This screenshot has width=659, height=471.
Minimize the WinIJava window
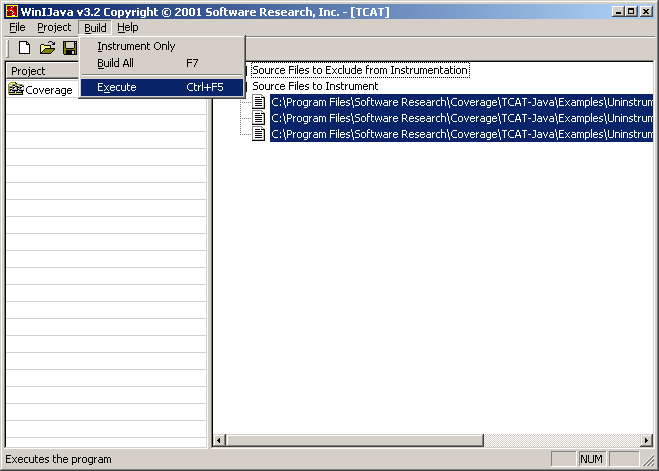618,11
